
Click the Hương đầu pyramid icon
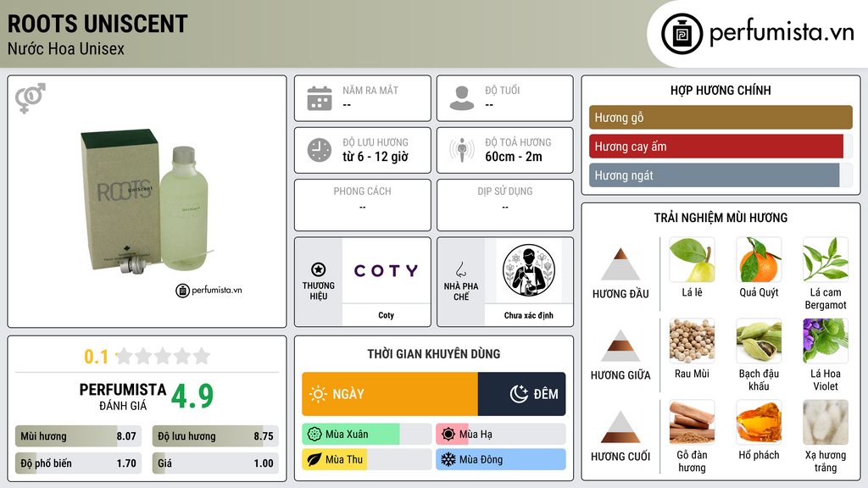[x=620, y=264]
